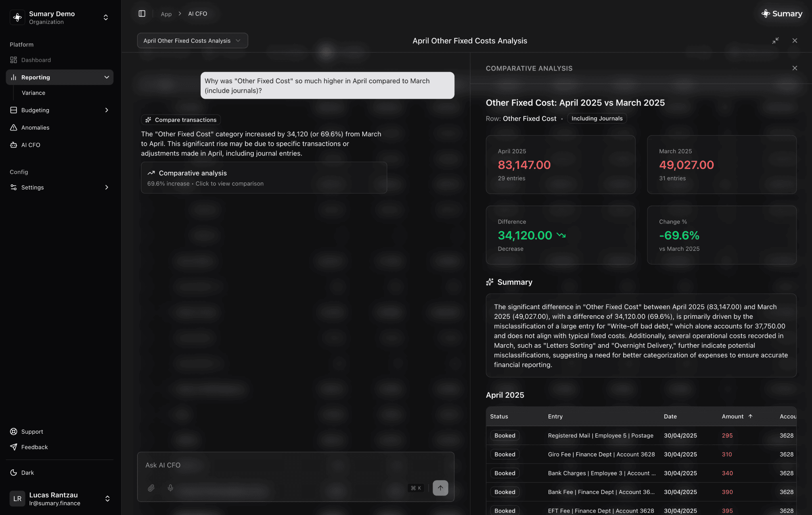The width and height of the screenshot is (812, 515).
Task: Go to the Dashboard menu item
Action: [x=36, y=60]
